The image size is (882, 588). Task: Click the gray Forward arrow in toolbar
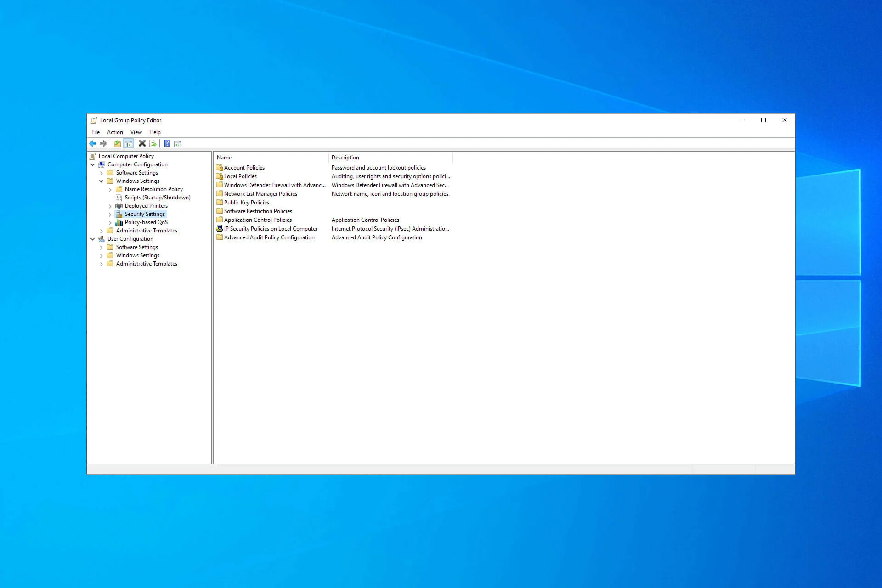(103, 144)
